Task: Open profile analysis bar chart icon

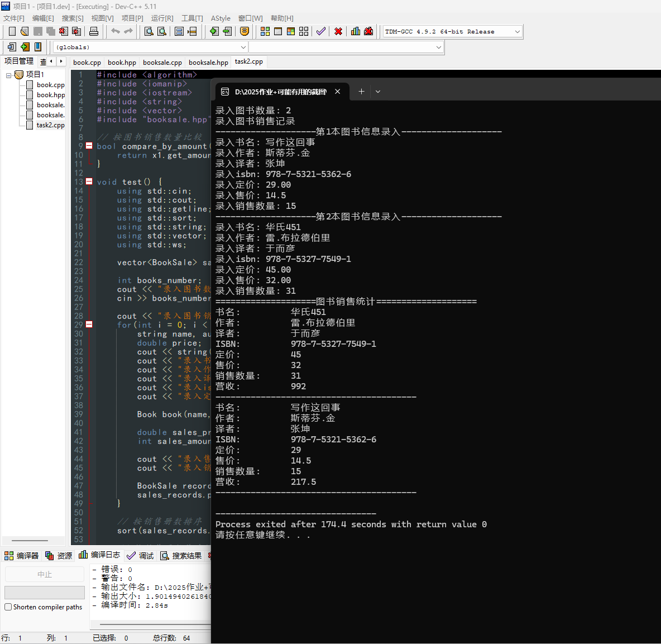Action: (356, 31)
